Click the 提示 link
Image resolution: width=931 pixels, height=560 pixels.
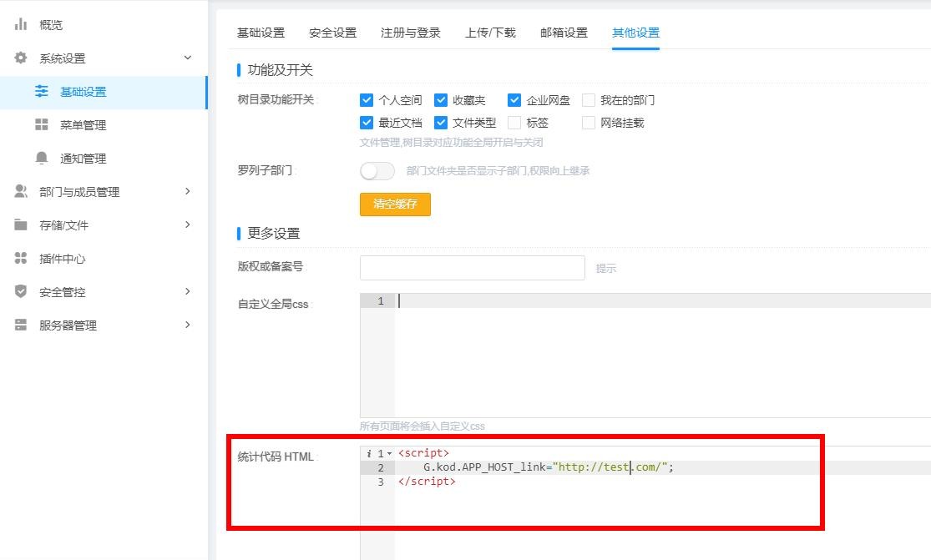pos(605,268)
